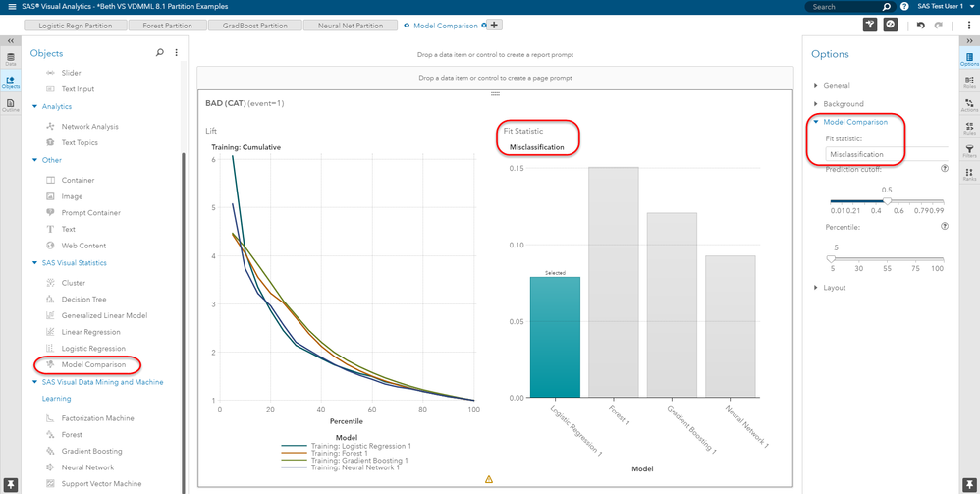Open the Data pane in left sidebar
Screen dimensions: 980x494
[11, 60]
